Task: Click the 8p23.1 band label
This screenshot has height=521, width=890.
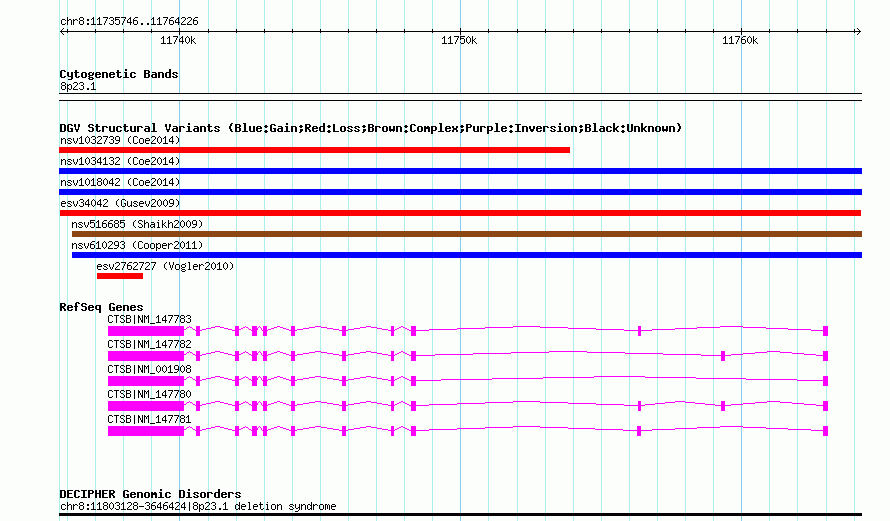Action: tap(78, 86)
